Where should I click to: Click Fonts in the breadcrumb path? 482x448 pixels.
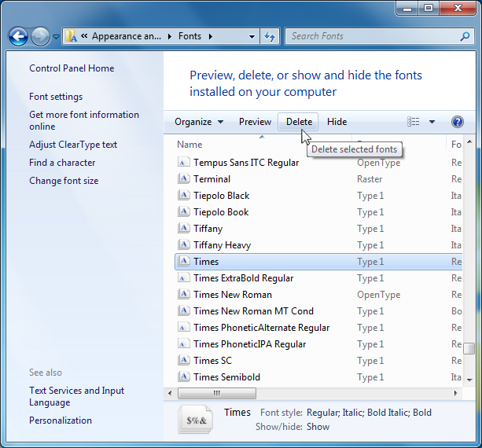[x=189, y=36]
